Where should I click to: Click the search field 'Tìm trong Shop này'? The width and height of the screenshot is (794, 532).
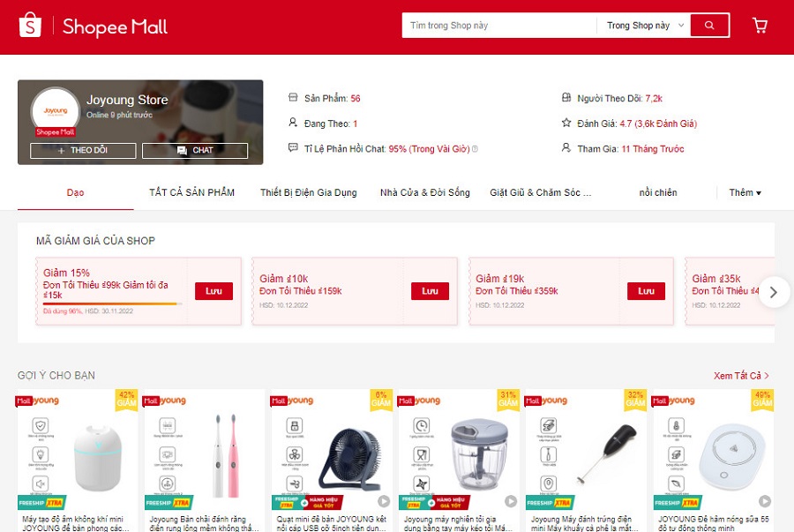click(498, 26)
